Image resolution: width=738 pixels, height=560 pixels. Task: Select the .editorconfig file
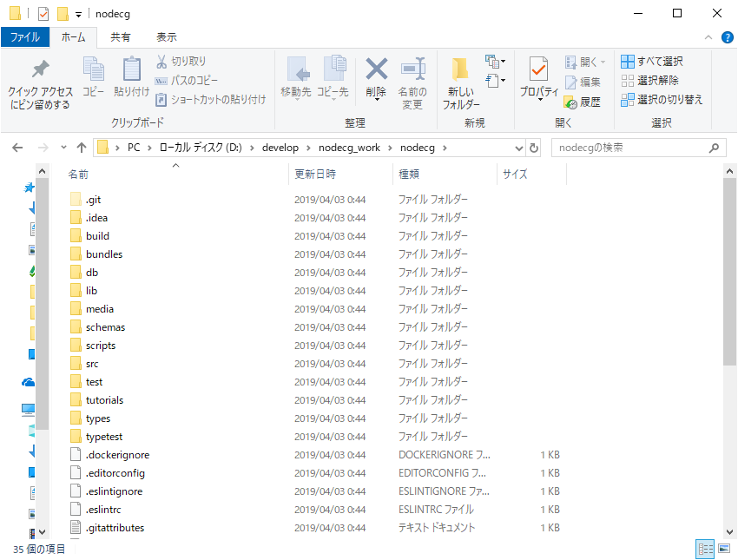115,473
